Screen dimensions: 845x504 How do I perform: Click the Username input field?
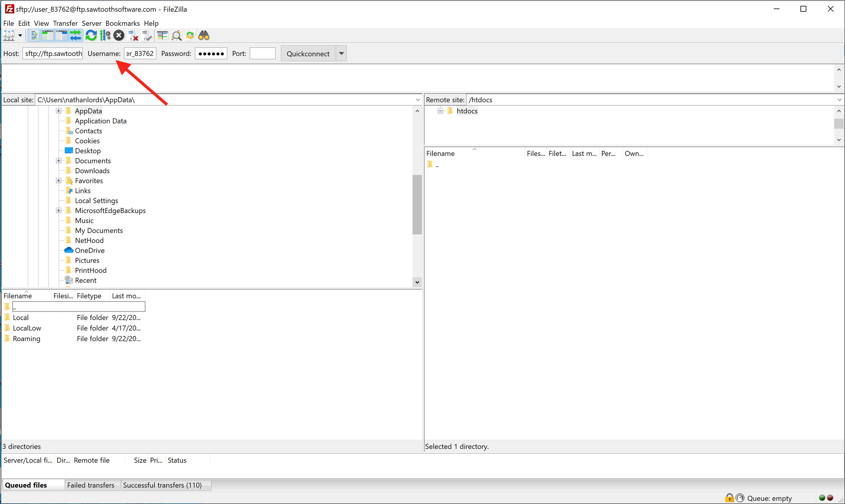point(139,53)
